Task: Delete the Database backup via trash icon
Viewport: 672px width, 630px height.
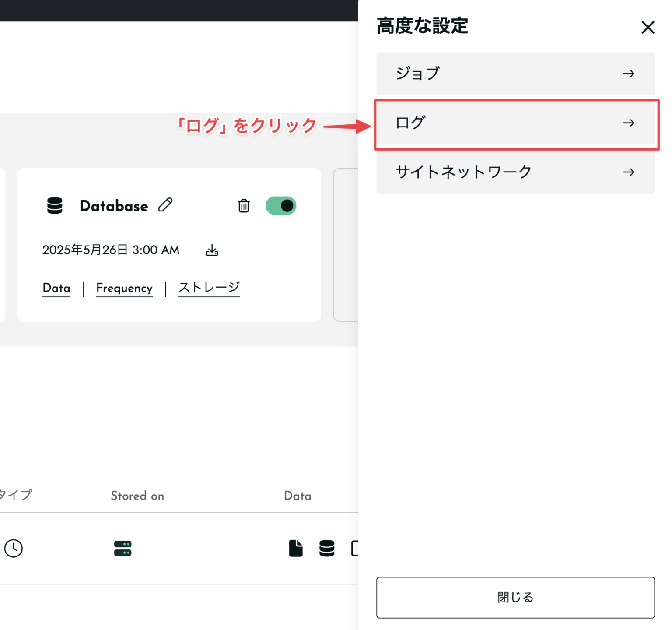Action: pos(244,206)
